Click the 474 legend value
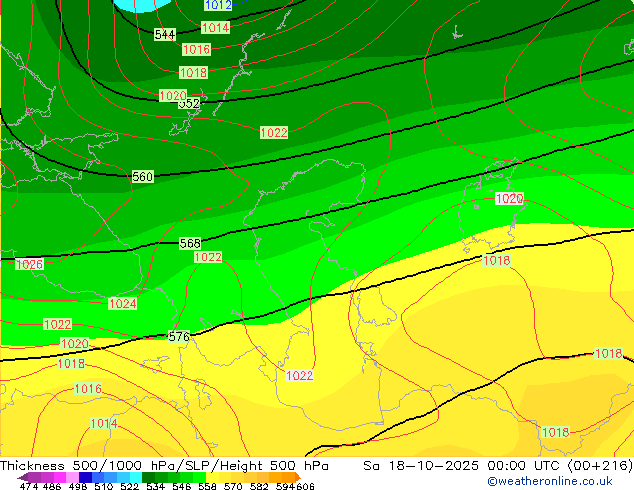634x490 pixels. click(x=29, y=486)
